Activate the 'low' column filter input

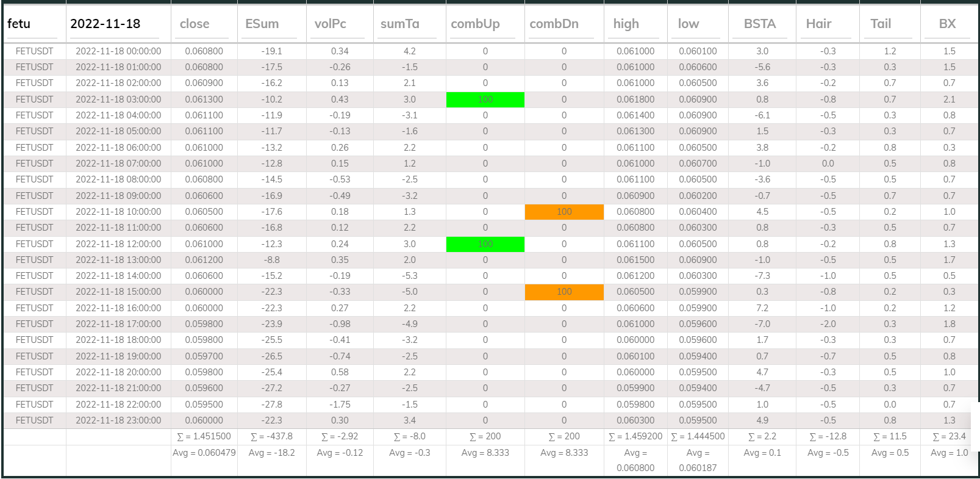click(x=696, y=24)
